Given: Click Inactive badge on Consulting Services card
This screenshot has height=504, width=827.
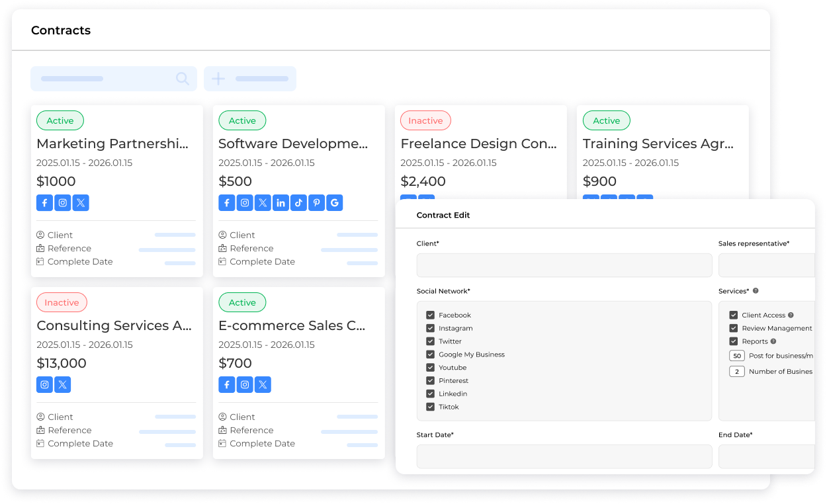Looking at the screenshot, I should coord(62,302).
